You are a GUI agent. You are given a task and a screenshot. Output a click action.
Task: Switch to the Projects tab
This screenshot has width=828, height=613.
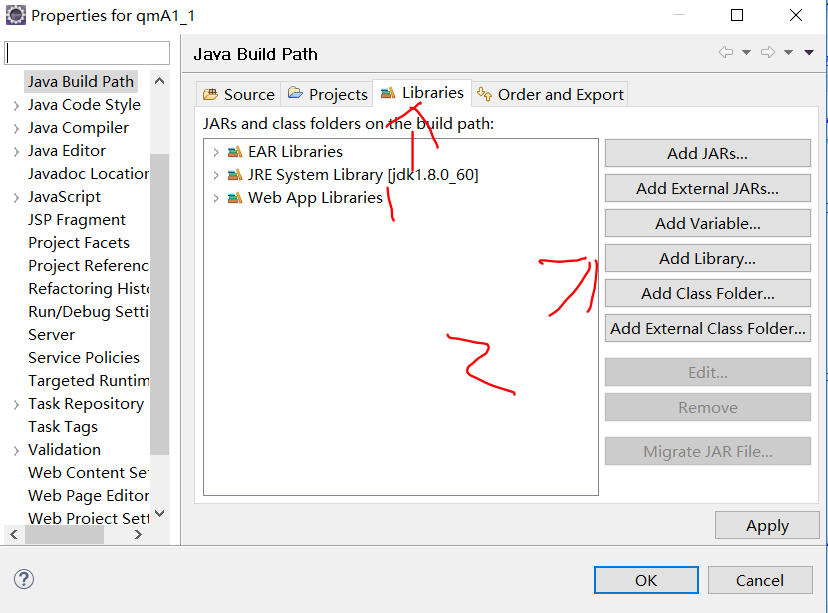pyautogui.click(x=327, y=95)
